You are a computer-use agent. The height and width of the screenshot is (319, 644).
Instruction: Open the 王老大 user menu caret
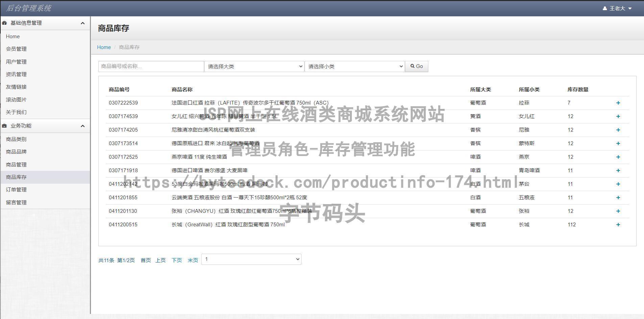630,8
